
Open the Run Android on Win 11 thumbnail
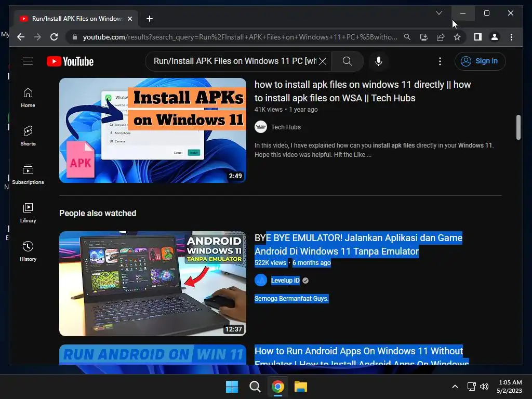click(152, 354)
